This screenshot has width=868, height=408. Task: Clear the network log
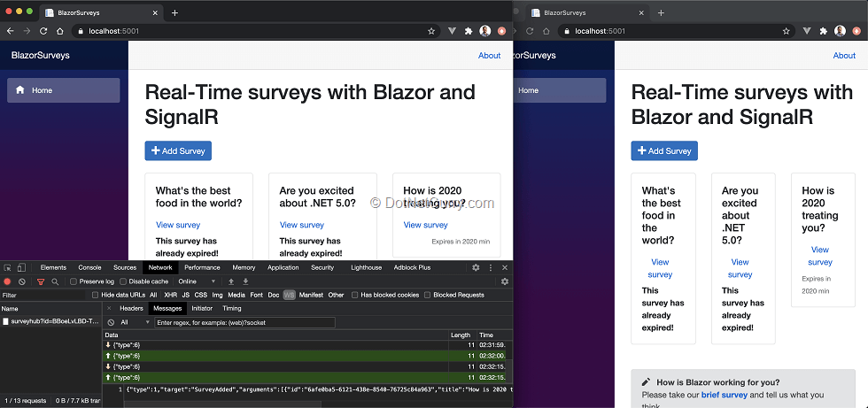click(23, 281)
